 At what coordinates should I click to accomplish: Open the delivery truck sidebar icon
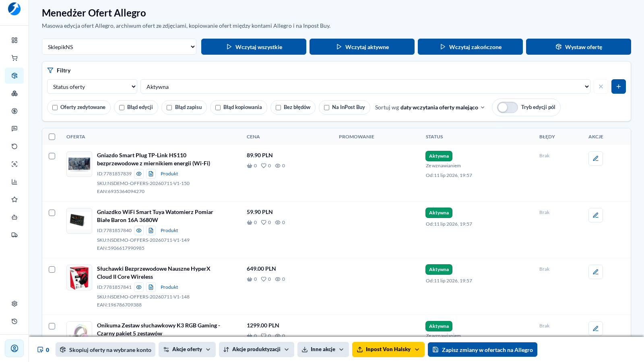[x=14, y=235]
